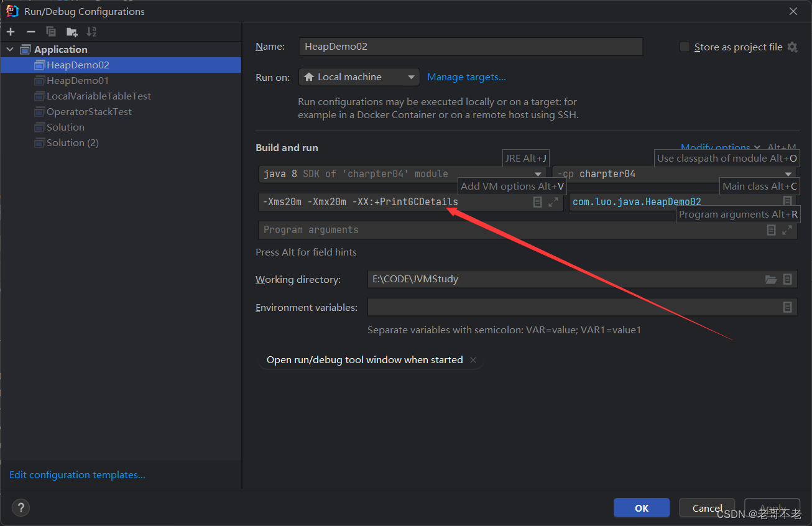This screenshot has height=526, width=812.
Task: Sort configurations alphabetically
Action: click(91, 32)
